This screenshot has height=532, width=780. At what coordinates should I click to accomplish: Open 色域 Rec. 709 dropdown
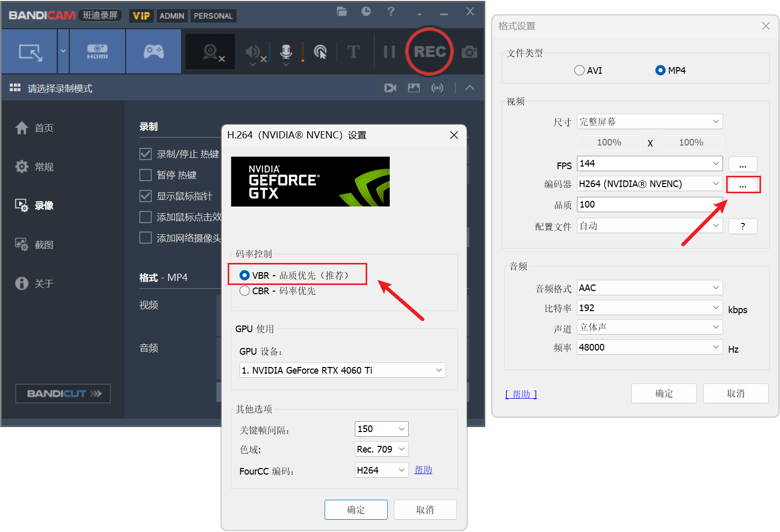[382, 449]
